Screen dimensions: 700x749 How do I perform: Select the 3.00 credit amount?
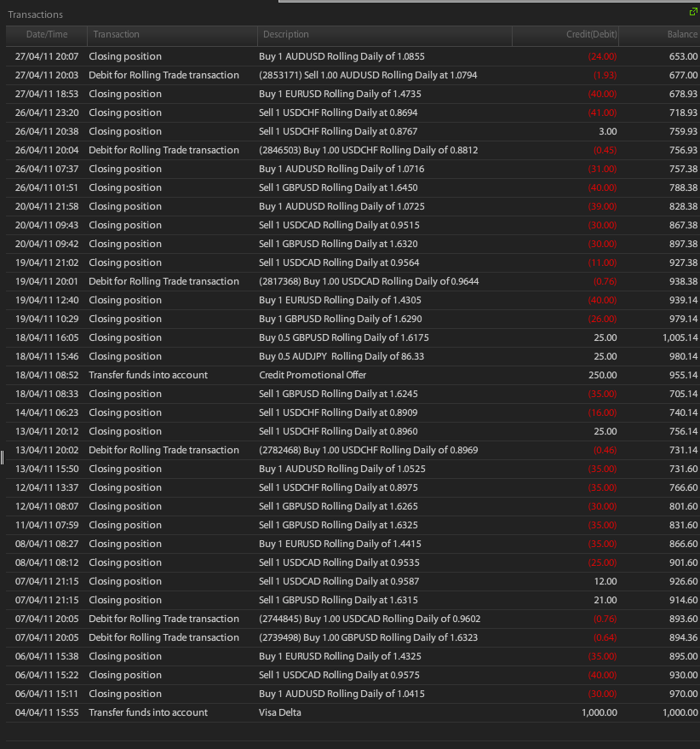pos(608,131)
